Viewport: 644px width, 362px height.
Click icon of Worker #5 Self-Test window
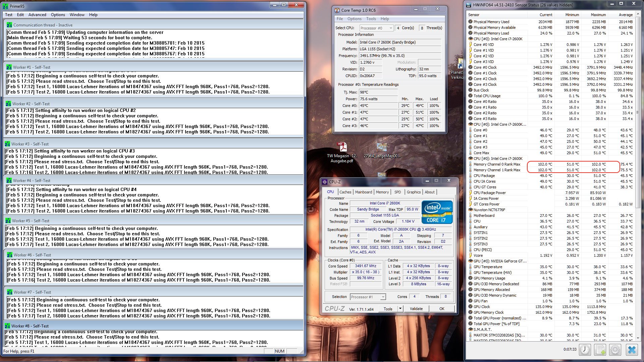[x=8, y=221]
